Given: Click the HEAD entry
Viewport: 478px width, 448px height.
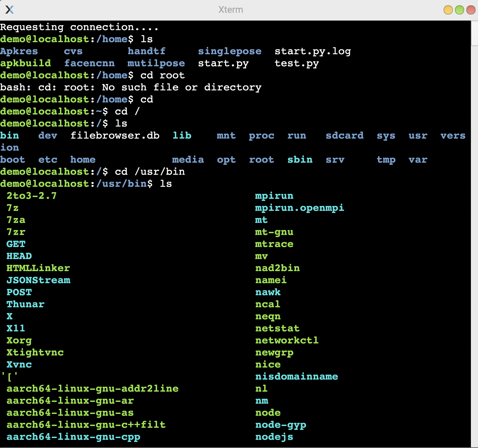Looking at the screenshot, I should 19,256.
